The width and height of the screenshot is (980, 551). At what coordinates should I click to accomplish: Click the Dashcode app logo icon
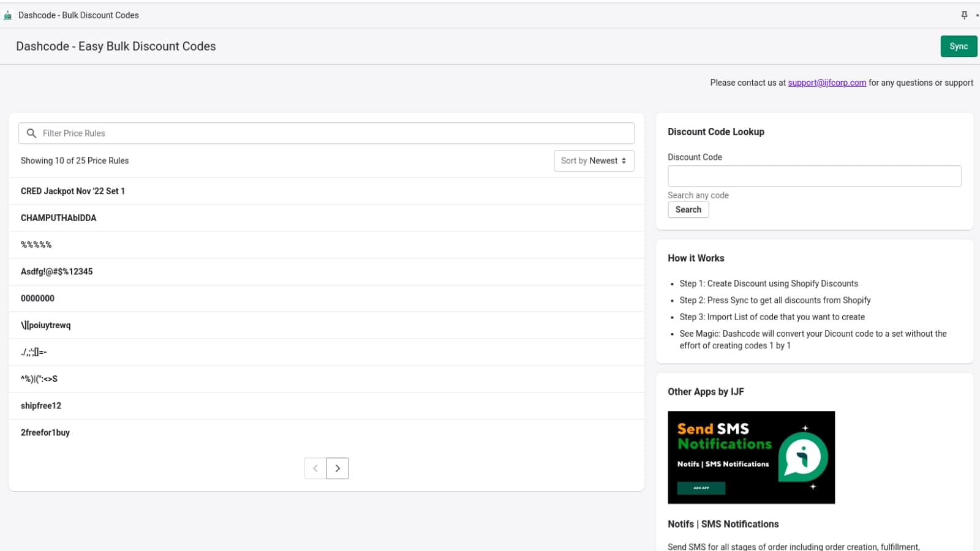click(x=8, y=15)
